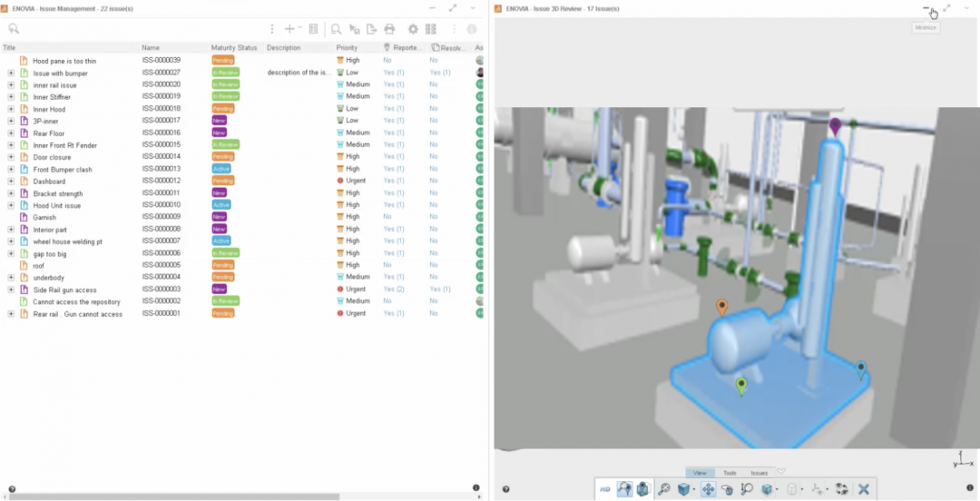Click the info icon at 3D Review bottom-right
Image resolution: width=980 pixels, height=501 pixels.
point(970,488)
